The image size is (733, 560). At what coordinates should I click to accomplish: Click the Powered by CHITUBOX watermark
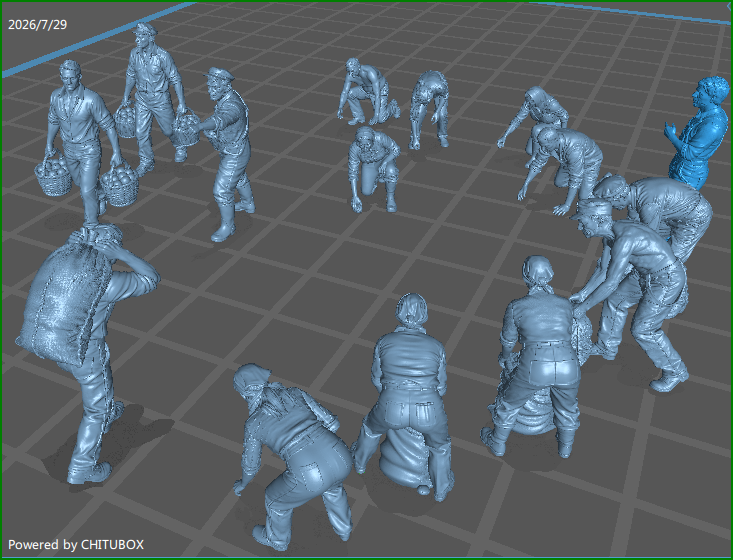click(x=76, y=545)
